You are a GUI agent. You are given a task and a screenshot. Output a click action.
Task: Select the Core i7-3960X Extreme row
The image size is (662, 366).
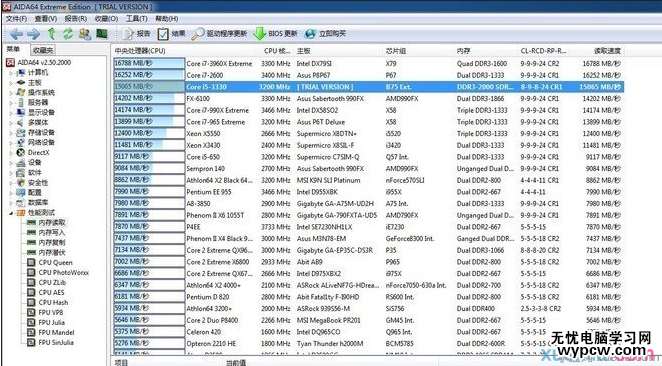tap(369, 63)
